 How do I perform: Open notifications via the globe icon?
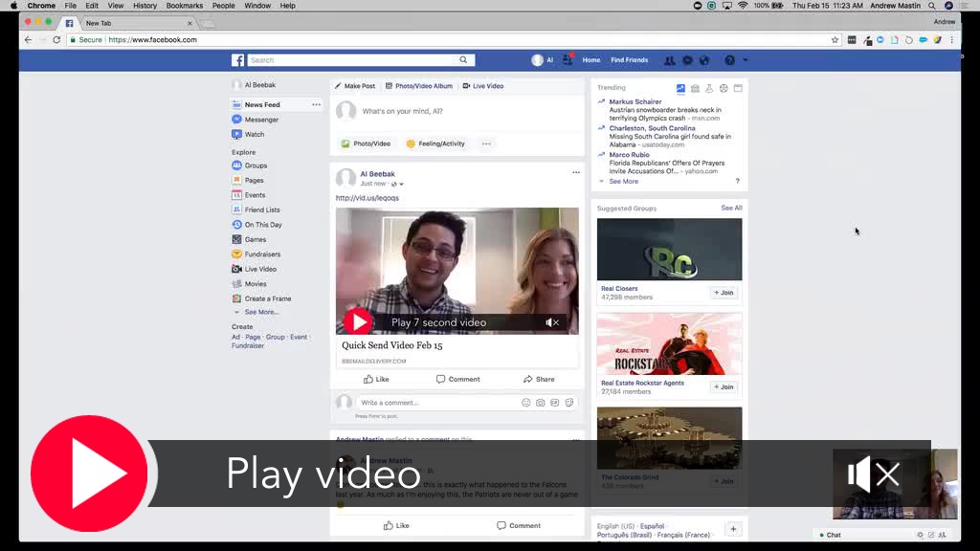pyautogui.click(x=702, y=59)
